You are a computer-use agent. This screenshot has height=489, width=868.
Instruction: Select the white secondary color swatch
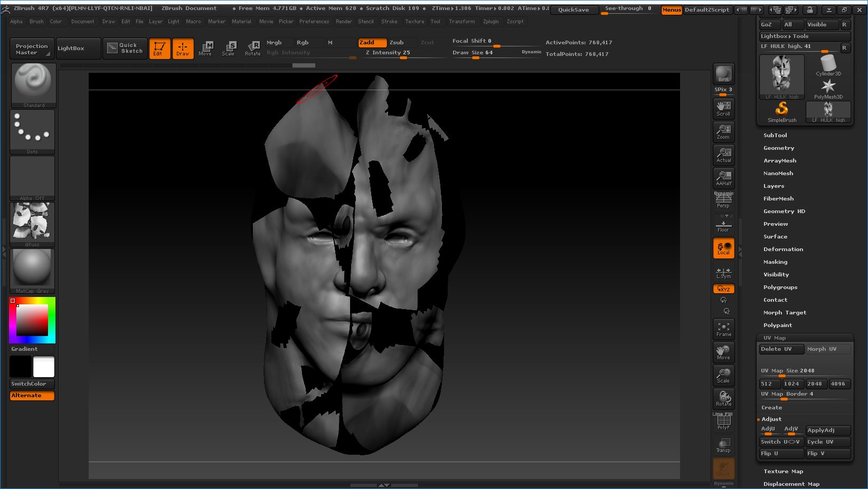[x=44, y=367]
